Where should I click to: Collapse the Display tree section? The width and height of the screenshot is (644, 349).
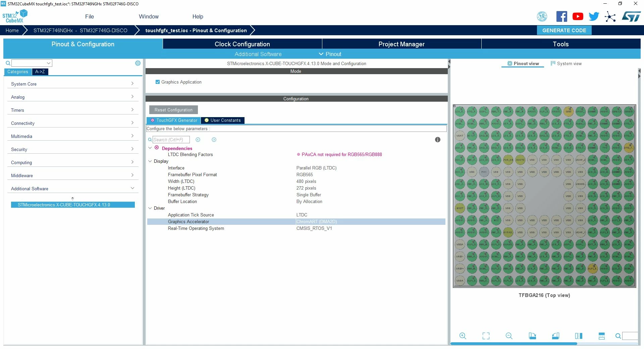[x=150, y=161]
